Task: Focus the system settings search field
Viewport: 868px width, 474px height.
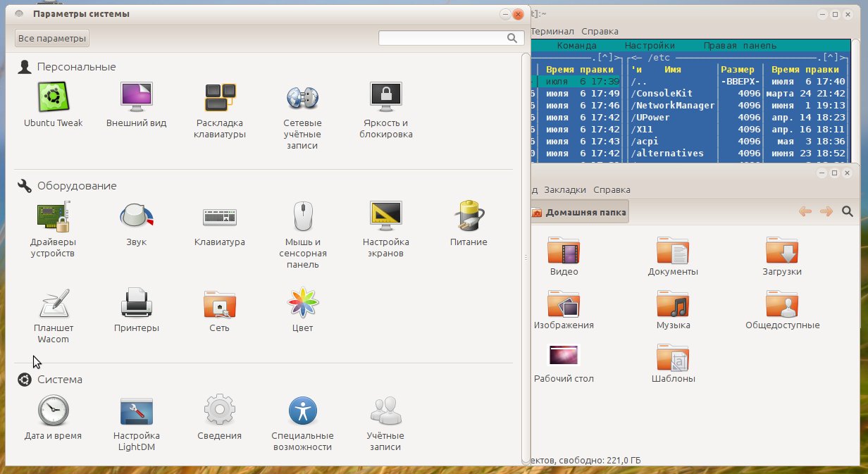Action: [449, 38]
